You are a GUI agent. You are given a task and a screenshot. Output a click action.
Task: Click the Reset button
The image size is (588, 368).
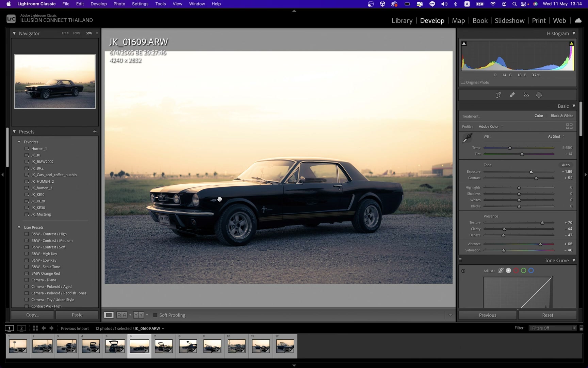pos(548,315)
